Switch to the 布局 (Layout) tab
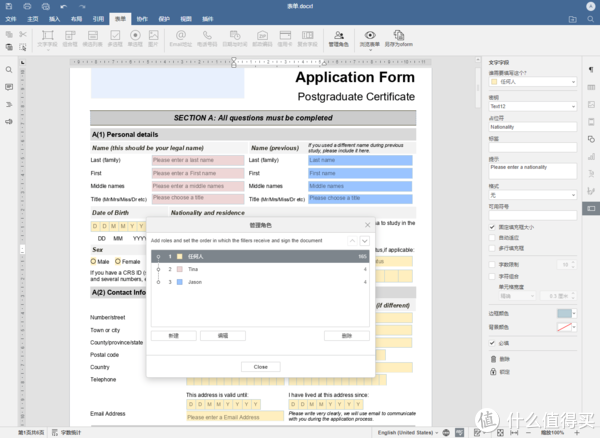Image resolution: width=600 pixels, height=438 pixels. coord(76,19)
